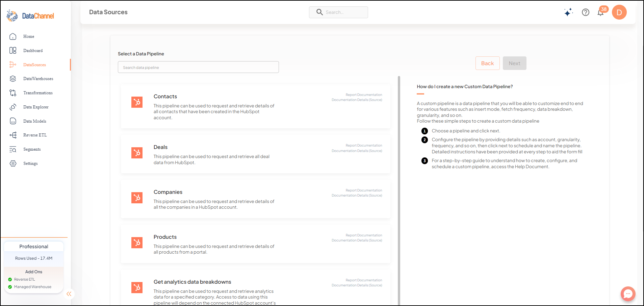Click the DataWarehouses stack icon
The height and width of the screenshot is (306, 644).
point(13,79)
